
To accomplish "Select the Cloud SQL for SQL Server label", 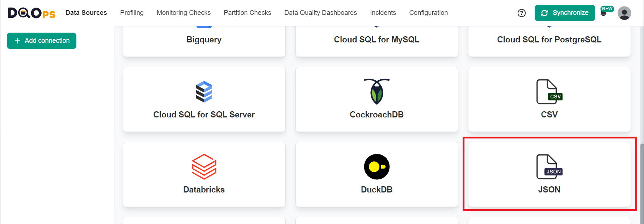I will point(204,115).
